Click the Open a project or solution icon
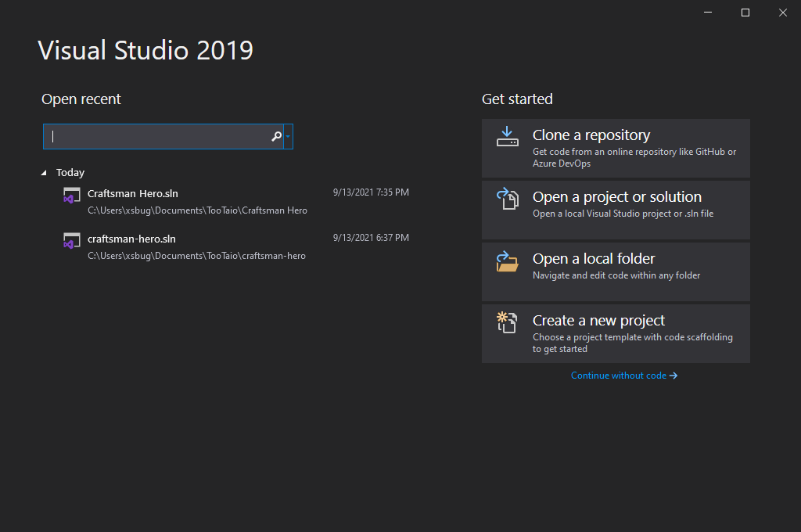Image resolution: width=801 pixels, height=532 pixels. coord(507,199)
